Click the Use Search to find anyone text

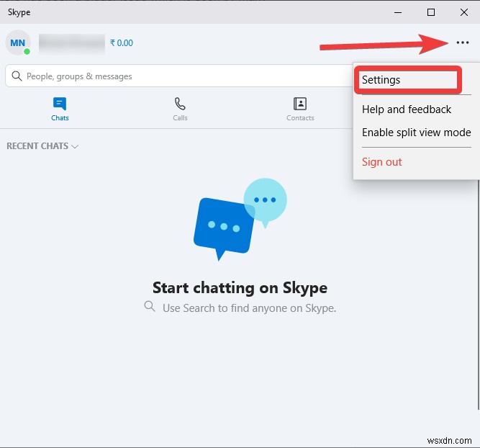249,308
